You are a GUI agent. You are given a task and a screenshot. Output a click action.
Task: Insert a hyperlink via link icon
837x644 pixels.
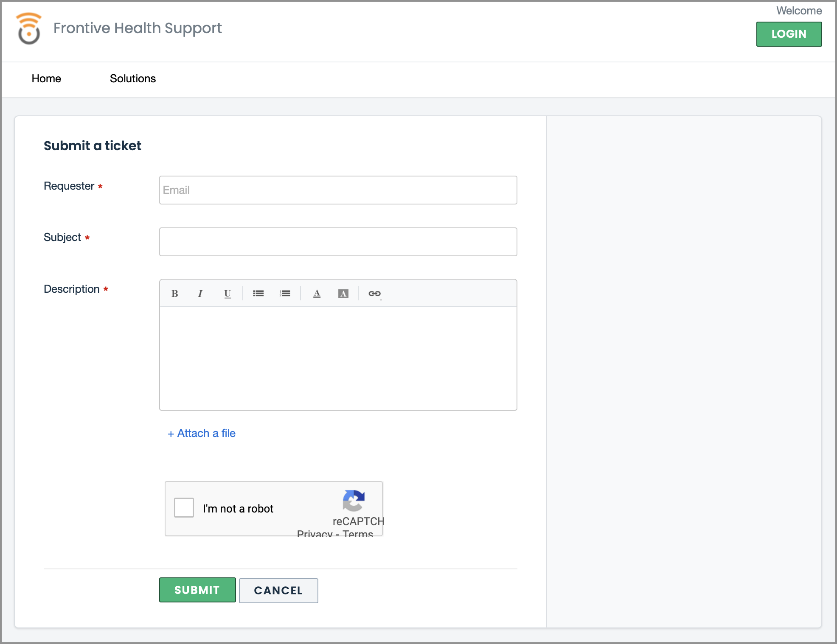pos(374,294)
